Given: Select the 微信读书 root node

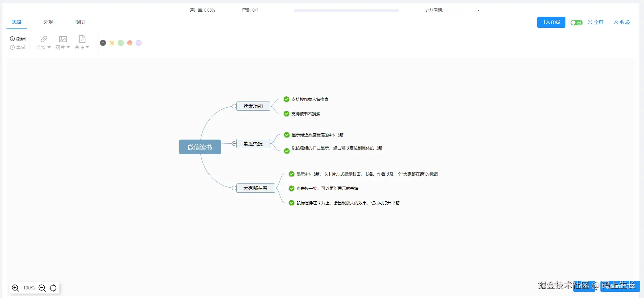Looking at the screenshot, I should tap(200, 147).
